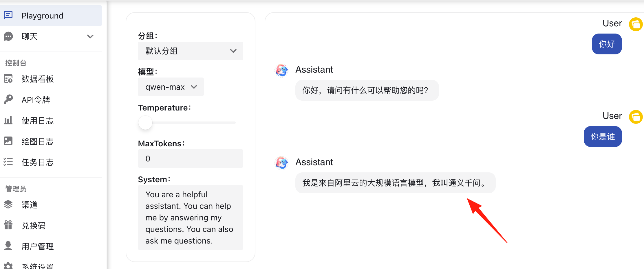
Task: Click the 用户管理 person icon
Action: click(8, 246)
